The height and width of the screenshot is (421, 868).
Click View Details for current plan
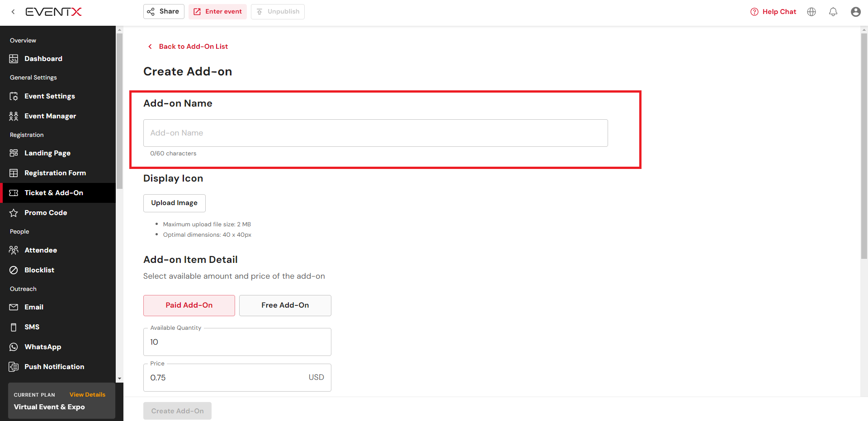pos(87,394)
